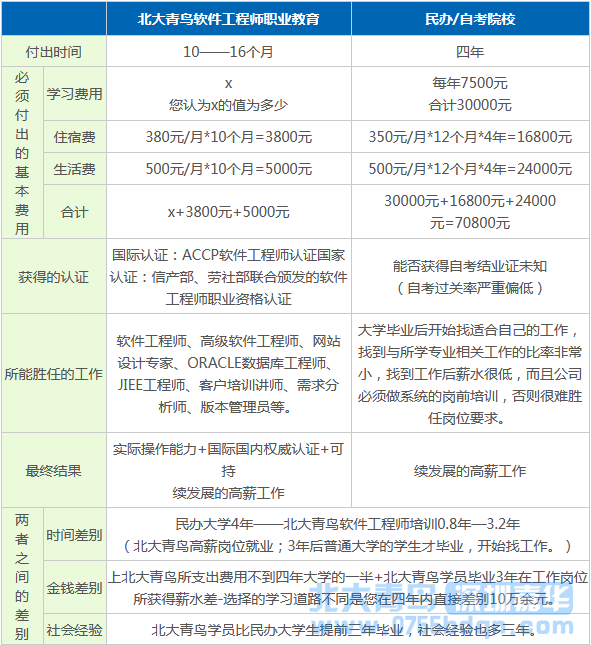Click the 380元/月*10个月=3800元 cell
The width and height of the screenshot is (591, 645).
(x=229, y=137)
